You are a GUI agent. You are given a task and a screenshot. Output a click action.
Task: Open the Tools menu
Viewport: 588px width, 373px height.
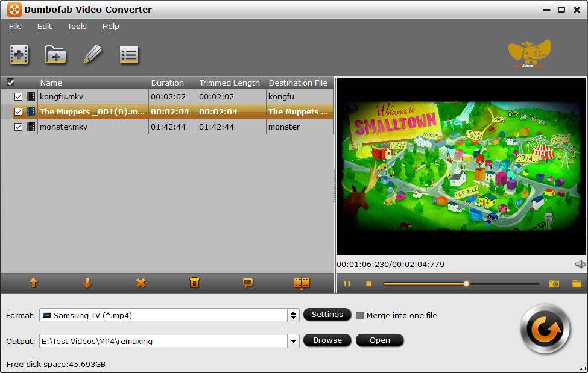point(77,27)
